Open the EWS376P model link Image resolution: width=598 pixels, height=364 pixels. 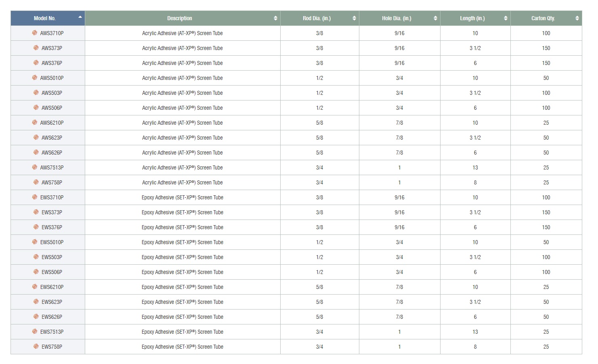(52, 227)
